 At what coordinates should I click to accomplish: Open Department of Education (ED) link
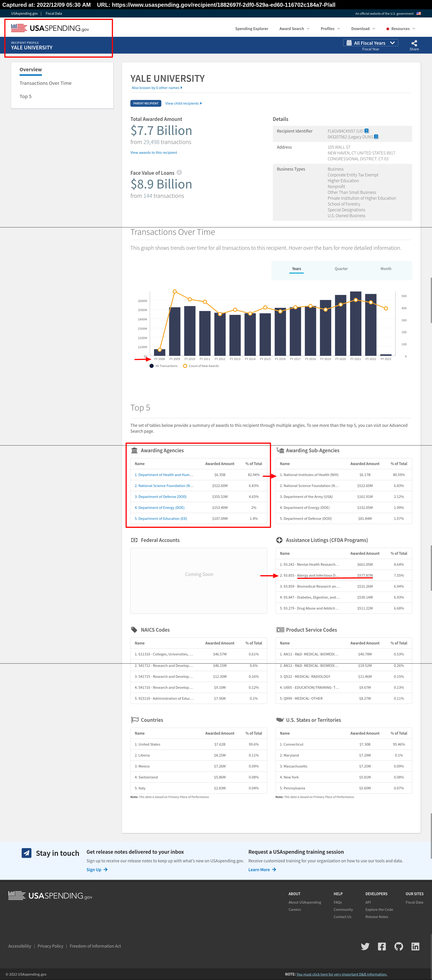click(161, 518)
